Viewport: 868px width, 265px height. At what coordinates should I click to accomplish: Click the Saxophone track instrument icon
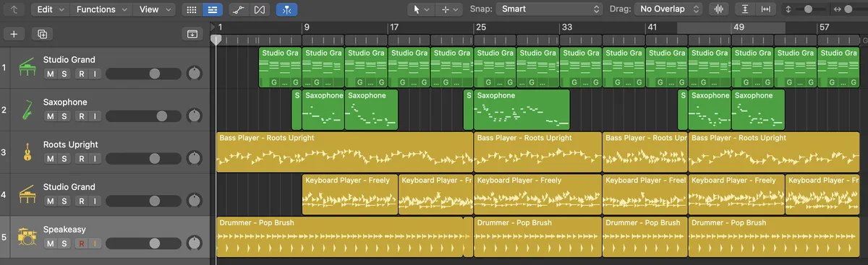(27, 110)
